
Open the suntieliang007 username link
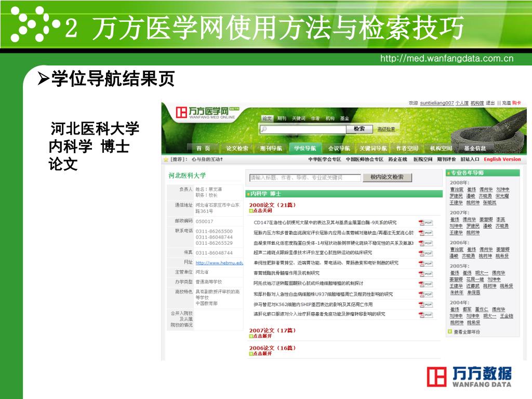[436, 103]
